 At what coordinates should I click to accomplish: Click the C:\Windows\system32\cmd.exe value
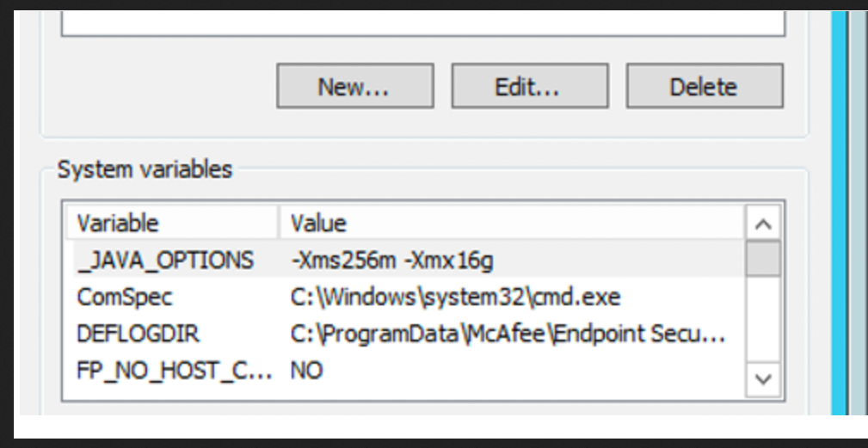(456, 297)
